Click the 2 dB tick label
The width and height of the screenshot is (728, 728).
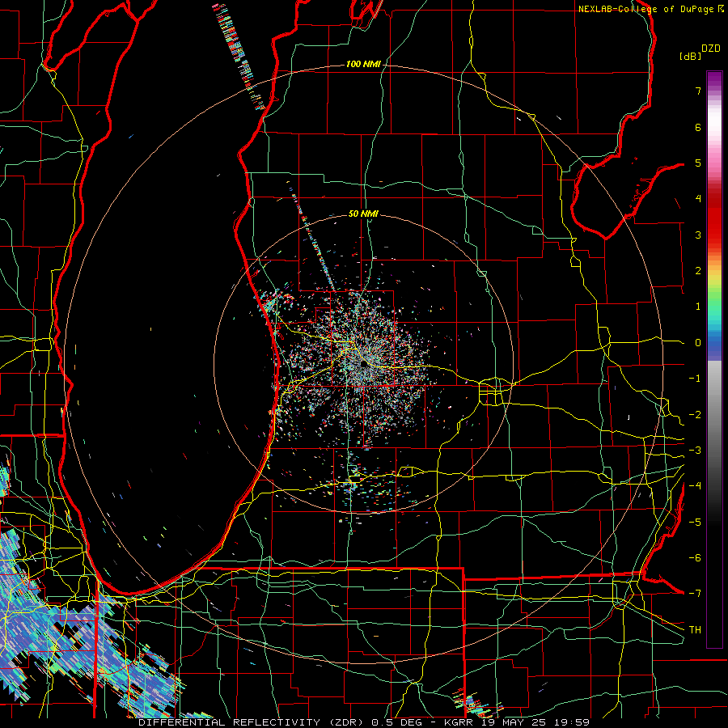coord(698,271)
